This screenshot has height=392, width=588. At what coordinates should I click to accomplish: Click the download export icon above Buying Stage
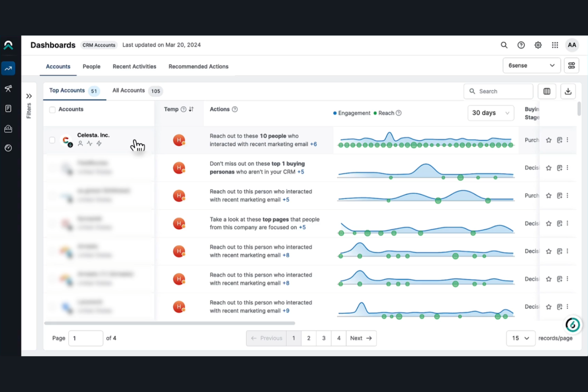click(x=568, y=91)
